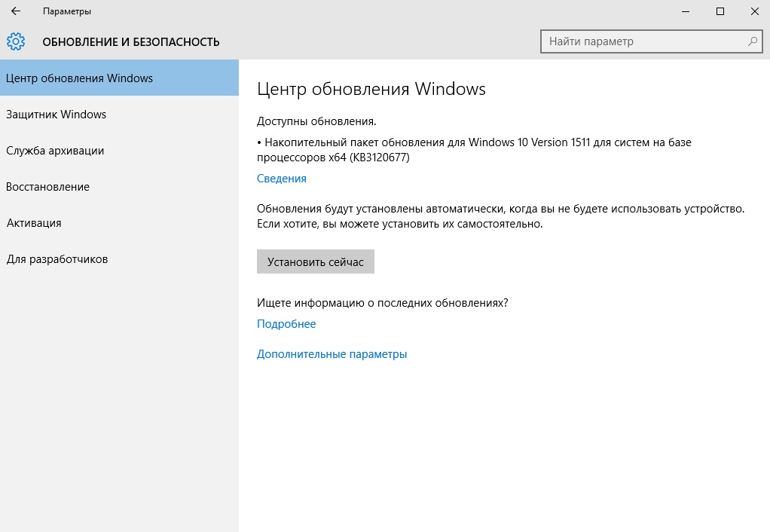Maximize the Параметры window
This screenshot has width=770, height=532.
click(720, 11)
